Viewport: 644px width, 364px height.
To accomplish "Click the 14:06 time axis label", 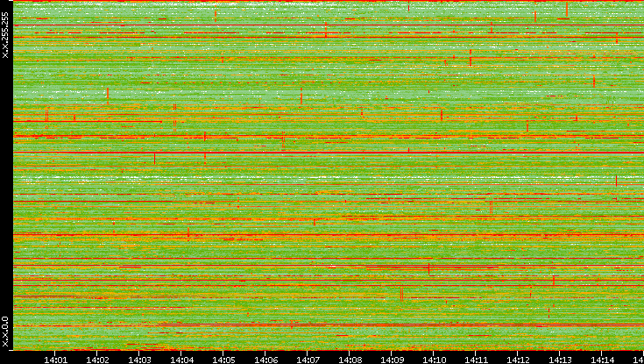I will pyautogui.click(x=265, y=360).
